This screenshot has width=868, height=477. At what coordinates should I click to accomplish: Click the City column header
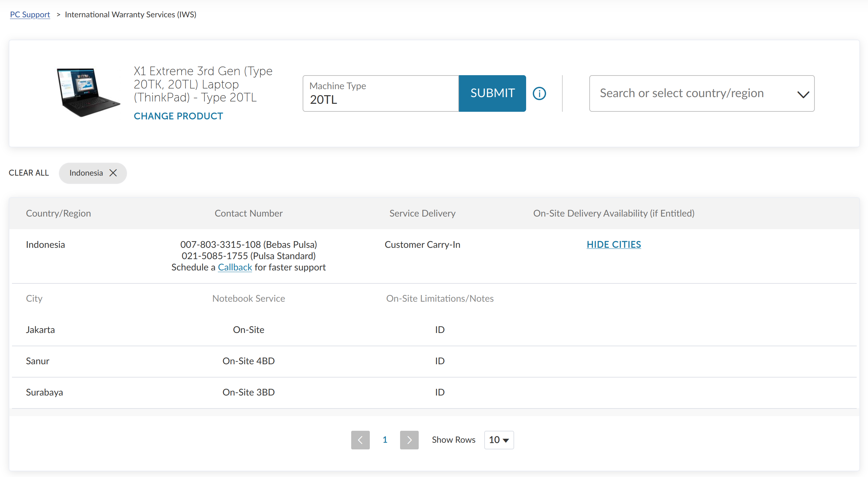[x=34, y=298]
